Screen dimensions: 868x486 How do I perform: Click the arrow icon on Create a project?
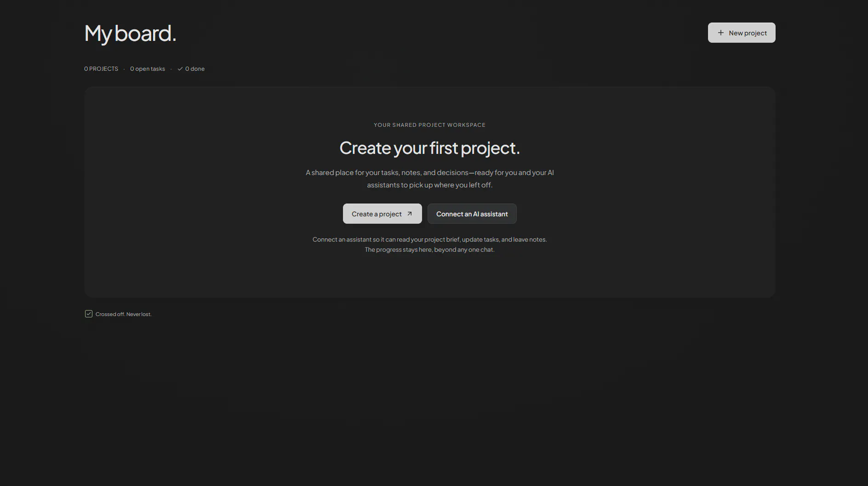click(x=410, y=214)
